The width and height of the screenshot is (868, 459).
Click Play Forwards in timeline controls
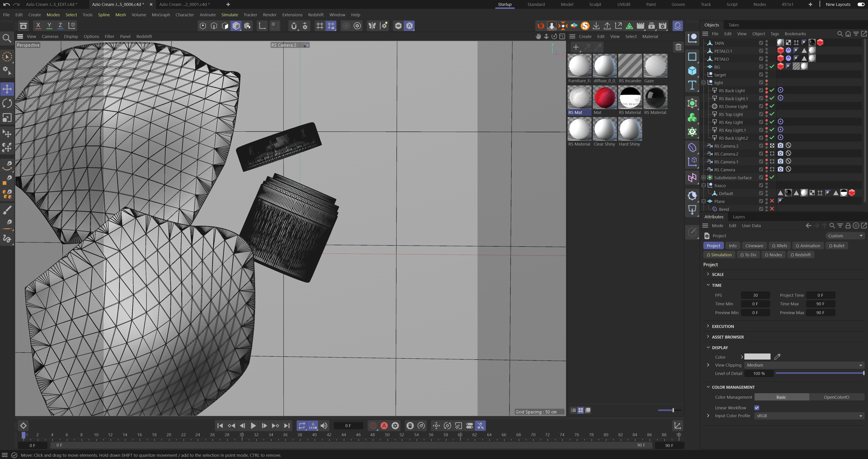coord(253,426)
